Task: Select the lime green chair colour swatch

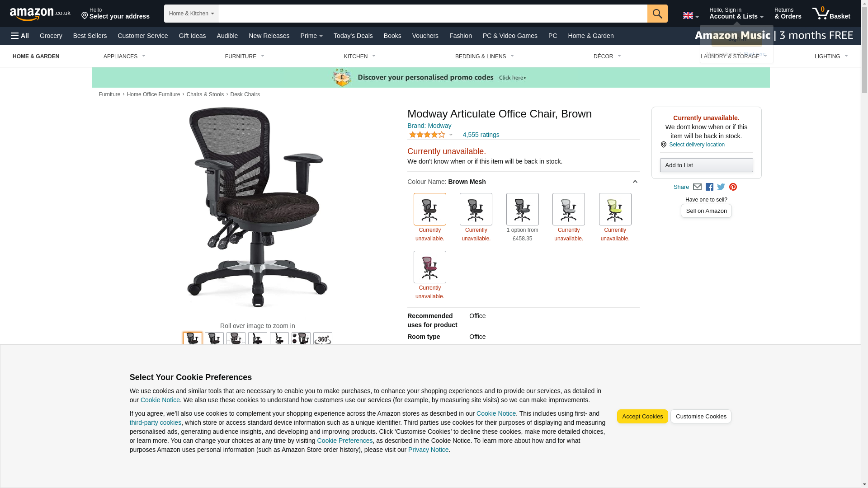Action: pos(615,209)
